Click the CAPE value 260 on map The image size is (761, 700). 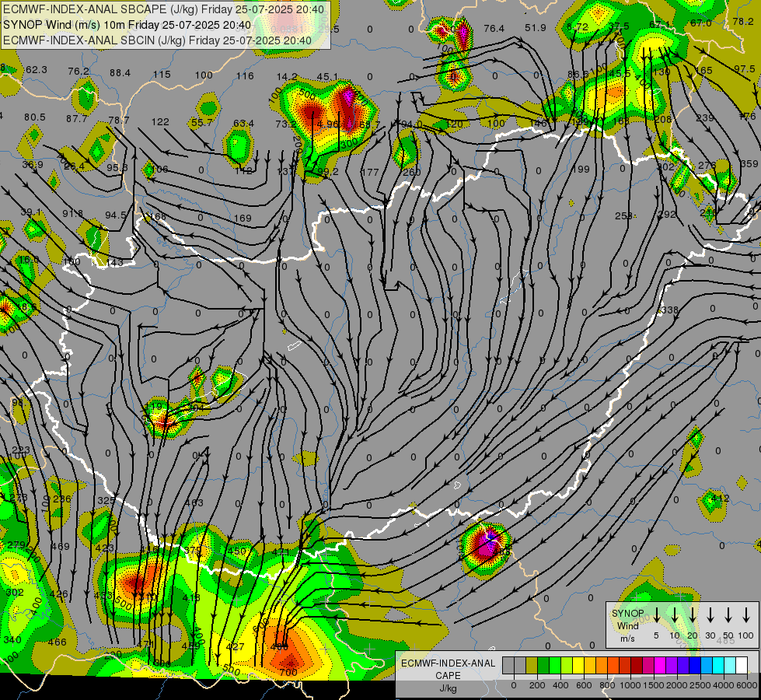(x=412, y=173)
